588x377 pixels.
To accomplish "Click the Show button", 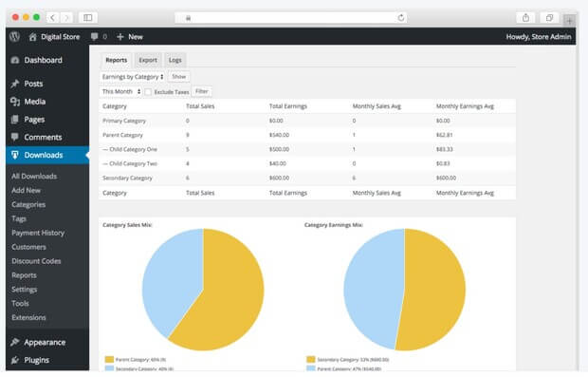I will 179,77.
